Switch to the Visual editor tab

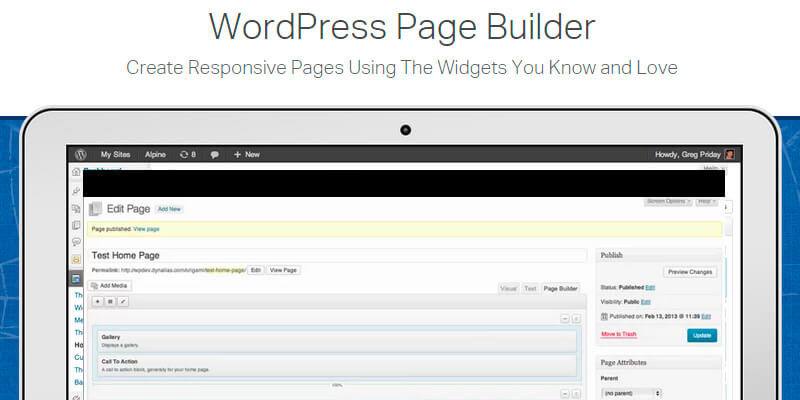click(509, 288)
